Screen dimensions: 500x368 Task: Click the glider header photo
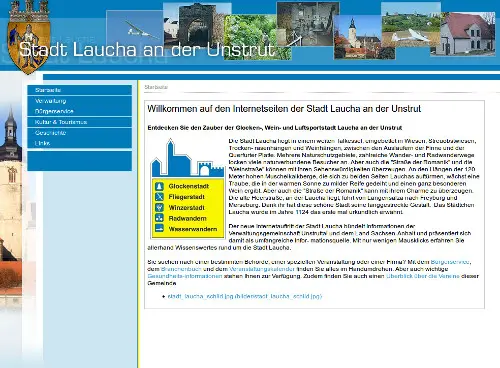click(135, 29)
